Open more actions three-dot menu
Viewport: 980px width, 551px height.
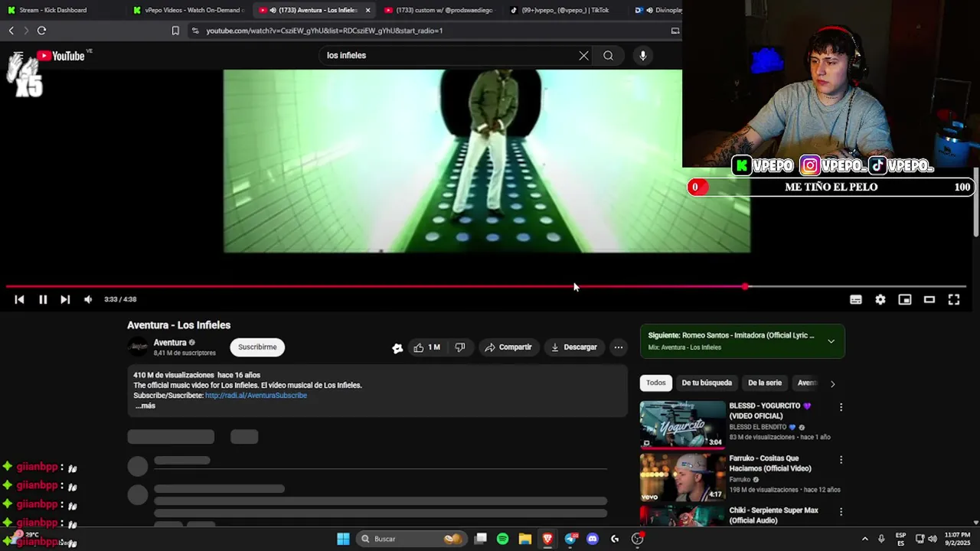pyautogui.click(x=619, y=347)
